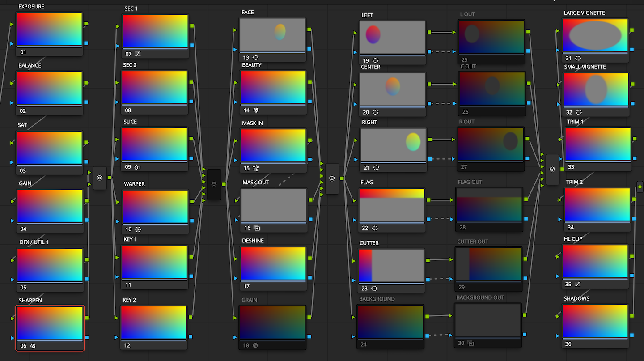Click the FX icon on BEAUTY node 14
Image resolution: width=644 pixels, height=361 pixels.
(x=256, y=110)
